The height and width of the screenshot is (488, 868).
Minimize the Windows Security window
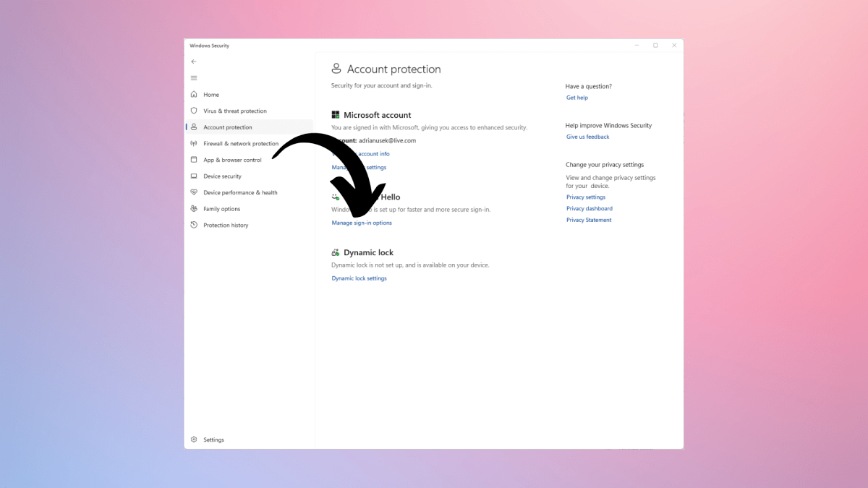[x=637, y=45]
